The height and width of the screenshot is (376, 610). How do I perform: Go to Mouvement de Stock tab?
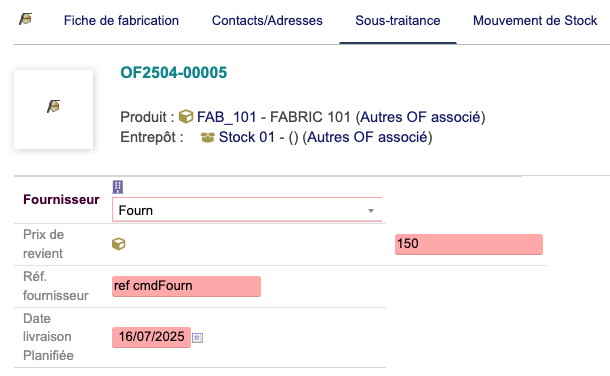pos(535,20)
